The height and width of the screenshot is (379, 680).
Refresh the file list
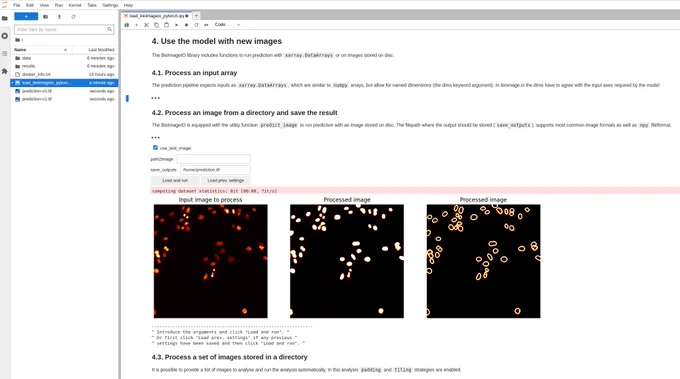pos(73,16)
